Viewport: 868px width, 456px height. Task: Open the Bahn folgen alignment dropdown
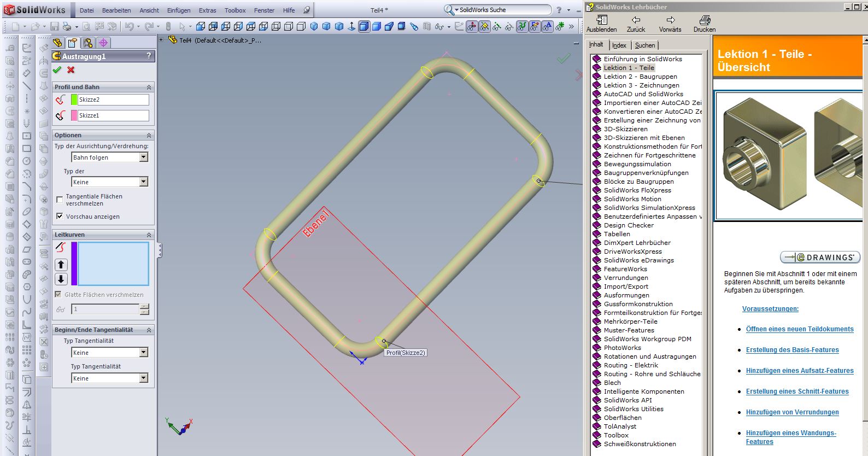[x=143, y=157]
